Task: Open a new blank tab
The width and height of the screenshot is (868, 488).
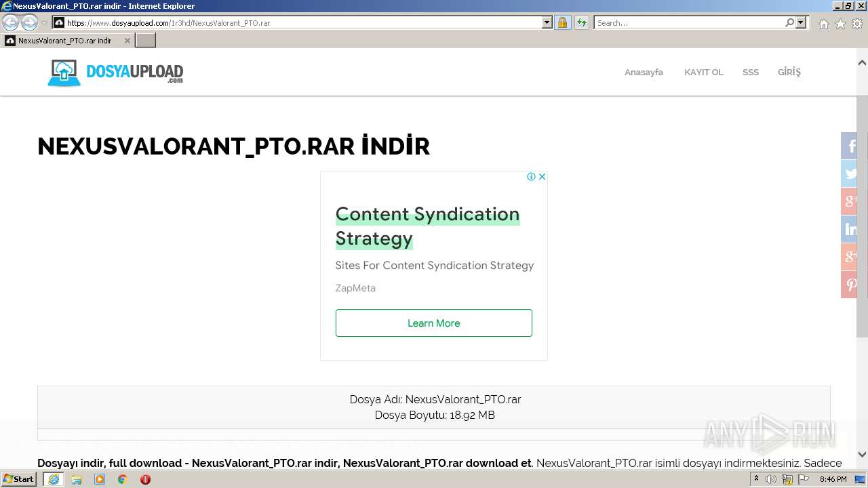Action: click(145, 41)
